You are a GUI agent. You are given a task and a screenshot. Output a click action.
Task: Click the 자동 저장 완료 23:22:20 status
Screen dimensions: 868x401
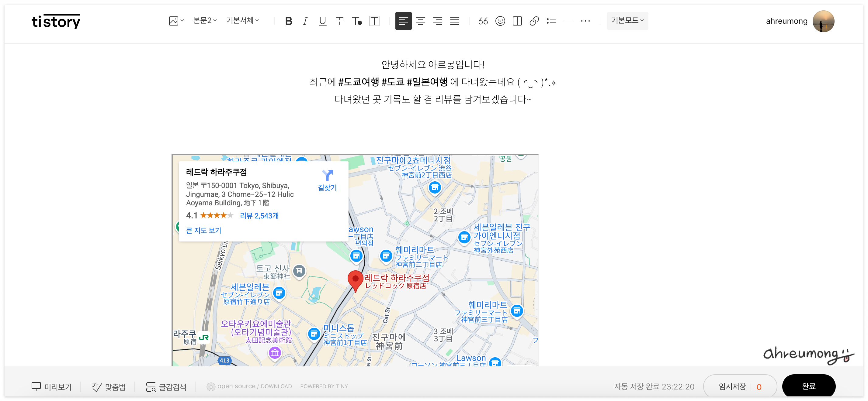pyautogui.click(x=654, y=386)
